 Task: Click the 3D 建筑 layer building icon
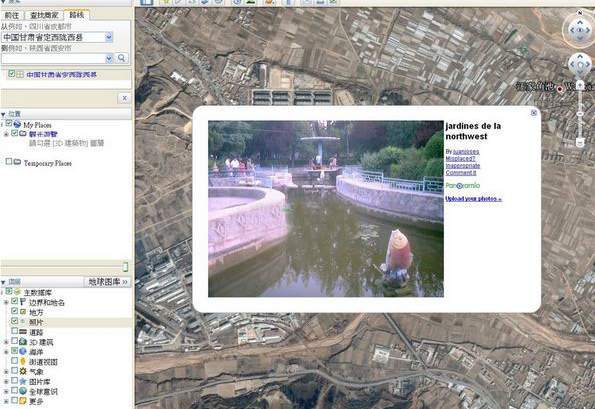[23, 341]
